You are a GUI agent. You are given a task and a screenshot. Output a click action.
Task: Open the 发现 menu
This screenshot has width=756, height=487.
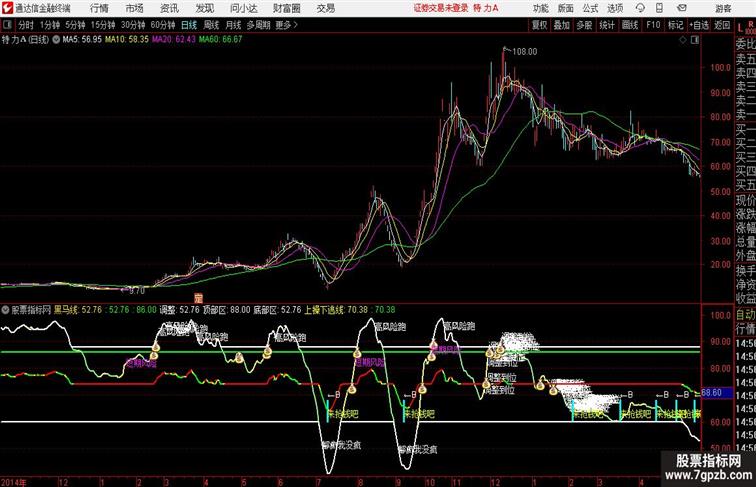point(204,8)
